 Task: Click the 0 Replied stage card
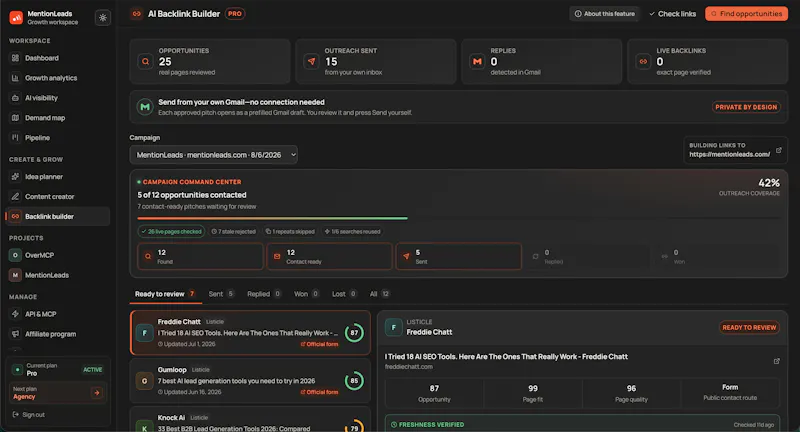pos(588,256)
